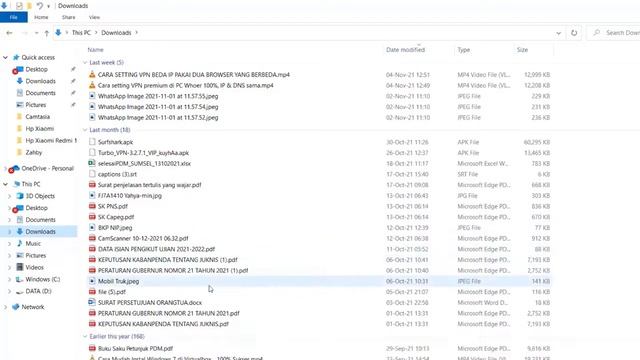This screenshot has width=640, height=360.
Task: Open Hp Xiaomi folder
Action: click(40, 129)
